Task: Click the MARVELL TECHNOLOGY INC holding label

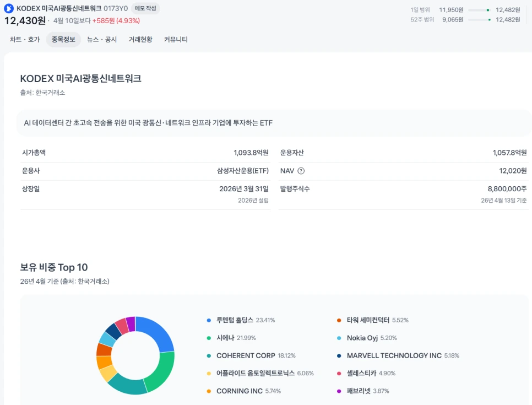Action: (394, 355)
